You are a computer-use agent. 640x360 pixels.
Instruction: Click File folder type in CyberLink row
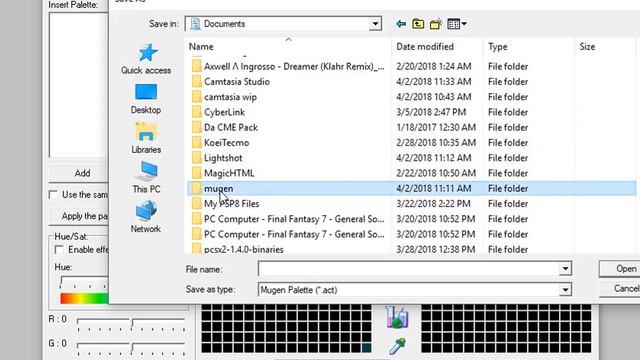tap(508, 112)
